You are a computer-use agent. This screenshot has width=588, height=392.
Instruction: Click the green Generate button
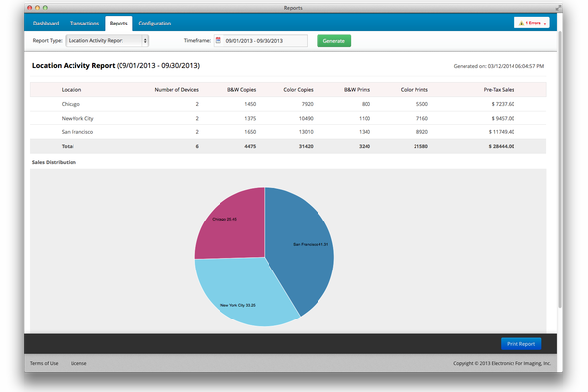point(334,41)
